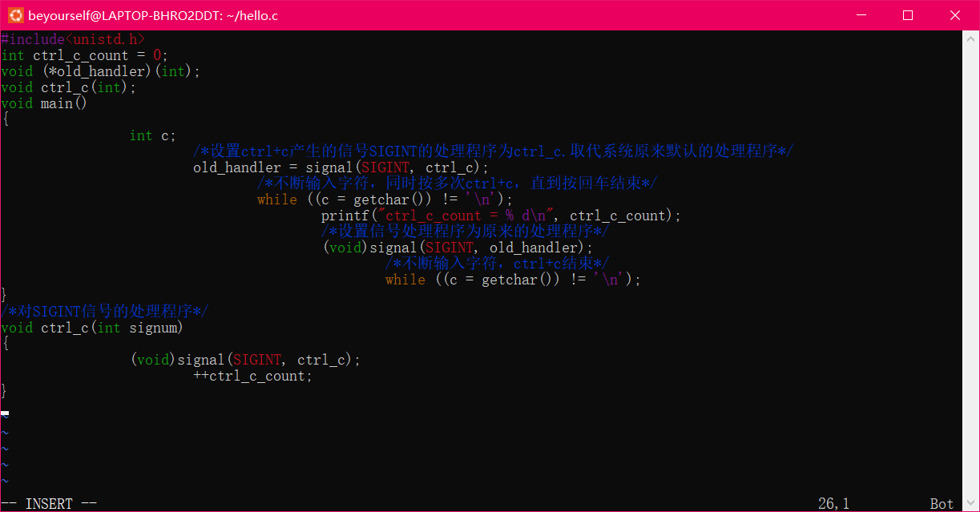Click the first while getchar loop line
Image resolution: width=980 pixels, height=512 pixels.
pyautogui.click(x=385, y=199)
